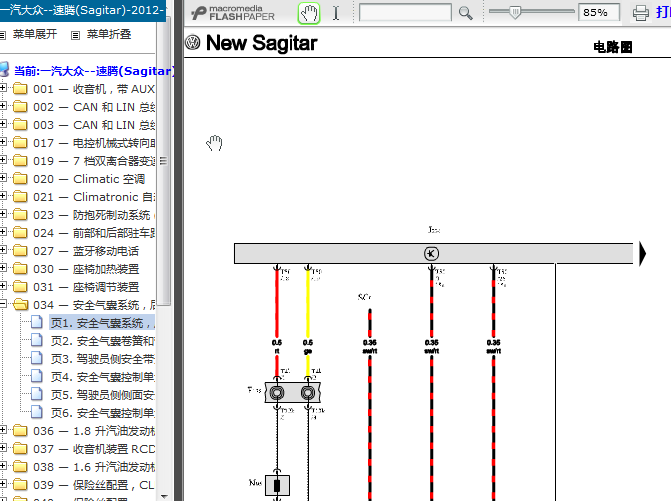
Task: Expand the 002 CAN 和 LIN tree node
Action: pos(3,106)
